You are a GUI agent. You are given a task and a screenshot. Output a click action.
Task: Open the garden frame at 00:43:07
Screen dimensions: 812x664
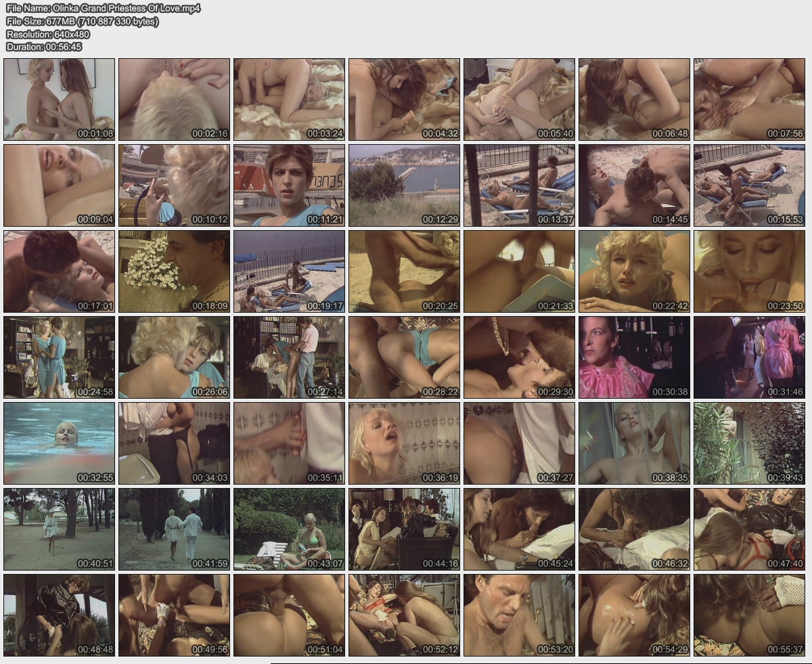point(289,529)
